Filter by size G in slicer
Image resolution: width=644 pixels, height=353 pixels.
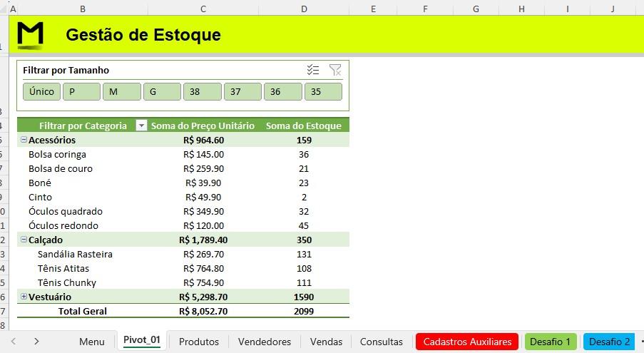pos(162,91)
